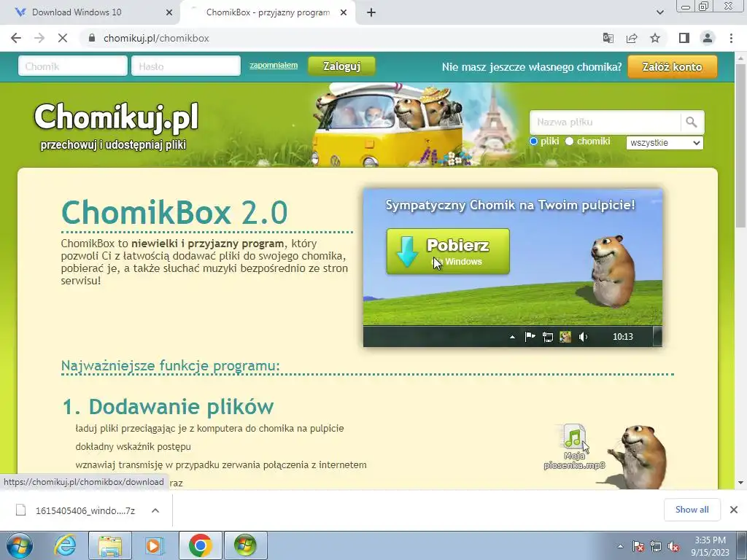Click the downloaded 7z file icon in downloads bar

(21, 510)
